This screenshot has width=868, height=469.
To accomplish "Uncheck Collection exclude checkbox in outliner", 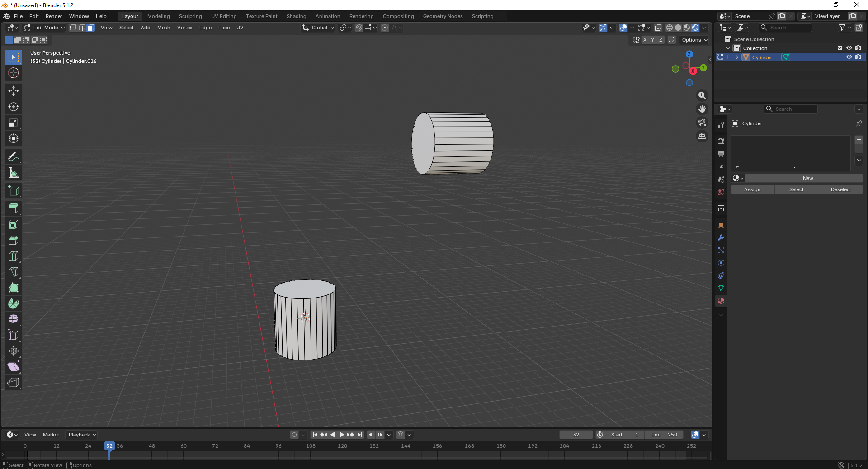I will point(840,48).
